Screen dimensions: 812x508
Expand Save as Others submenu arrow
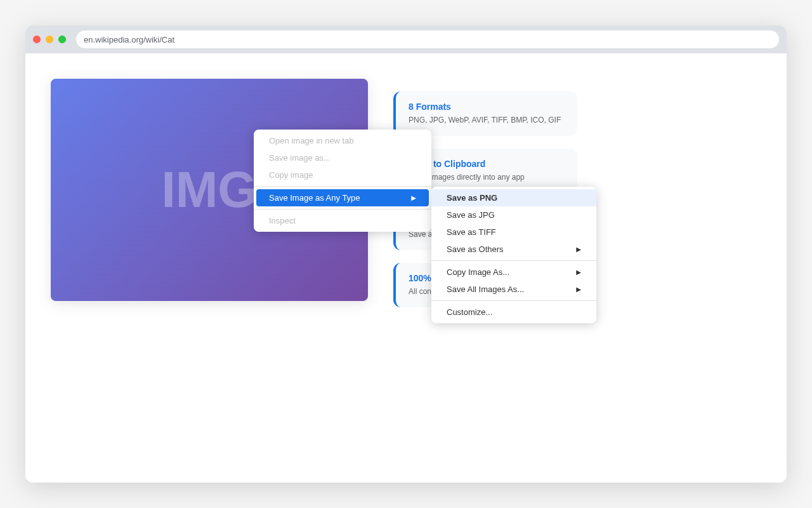coord(578,249)
